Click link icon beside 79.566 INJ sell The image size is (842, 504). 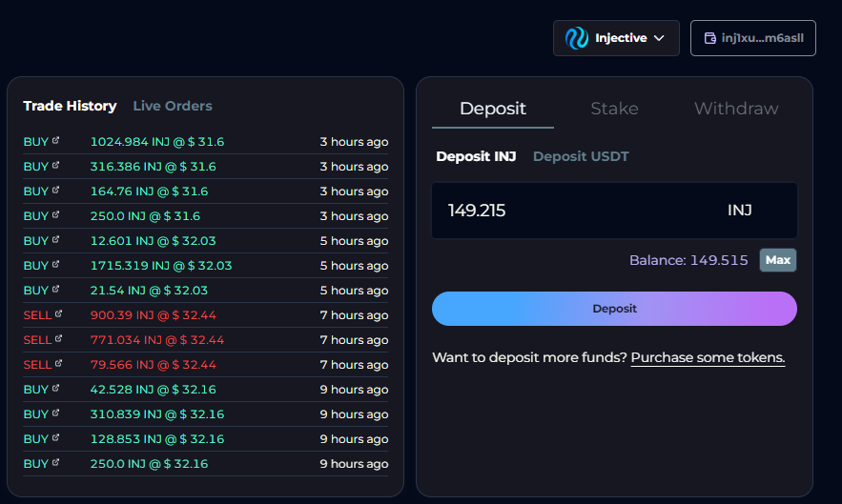point(58,363)
